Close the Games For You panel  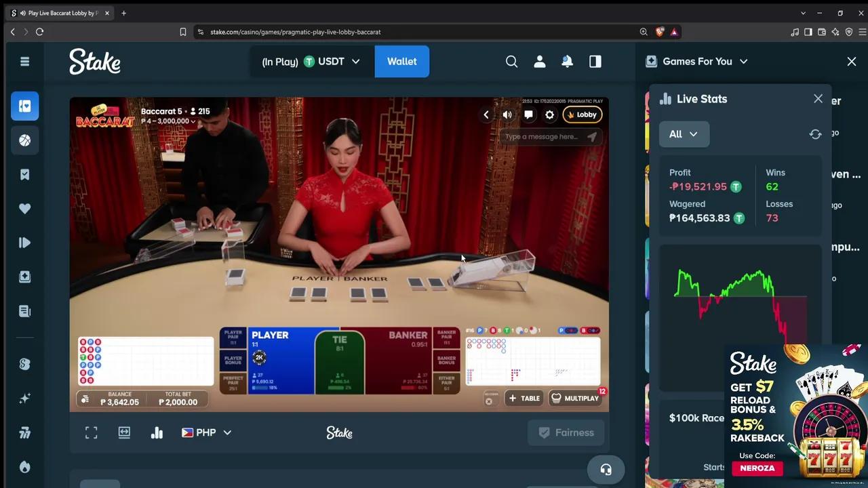point(852,62)
